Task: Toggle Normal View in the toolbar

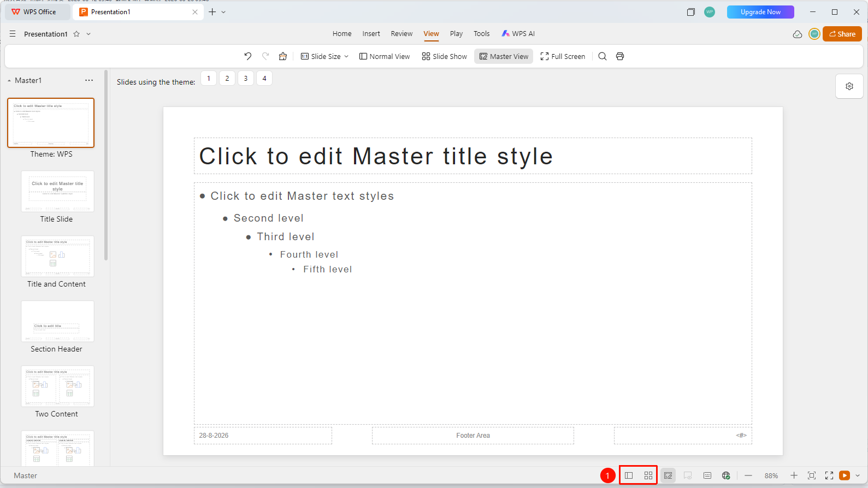Action: tap(385, 56)
